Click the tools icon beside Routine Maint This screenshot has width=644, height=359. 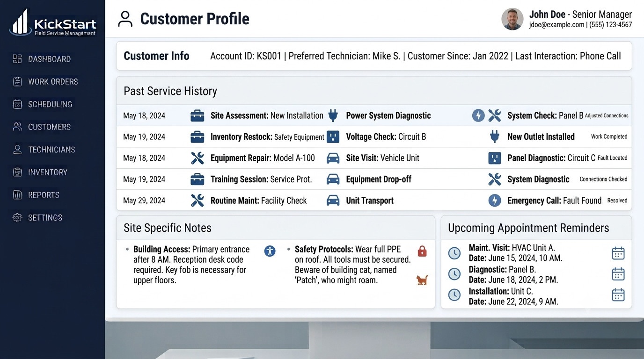click(198, 201)
